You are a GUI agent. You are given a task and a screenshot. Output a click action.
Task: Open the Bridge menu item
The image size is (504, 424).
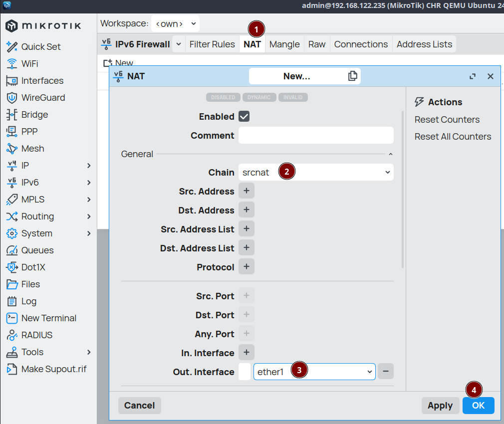[34, 115]
